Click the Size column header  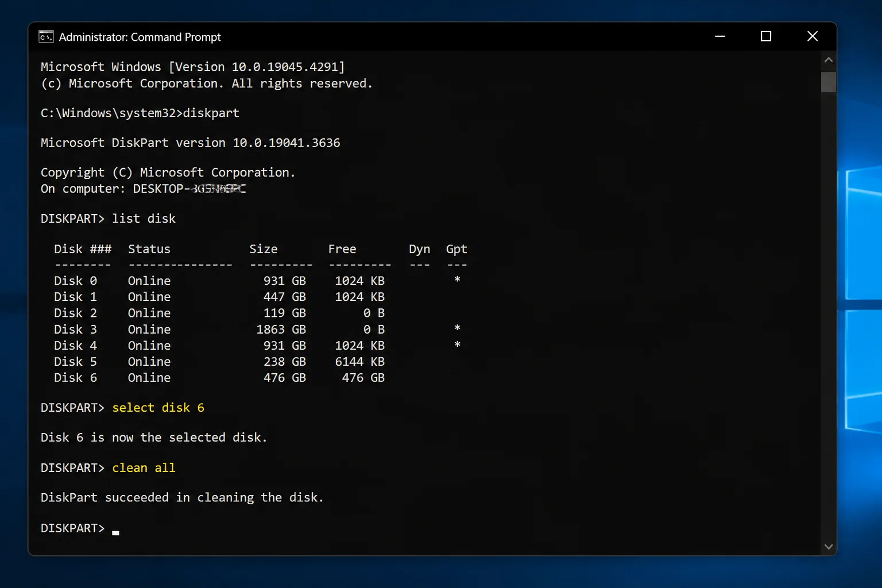(264, 249)
